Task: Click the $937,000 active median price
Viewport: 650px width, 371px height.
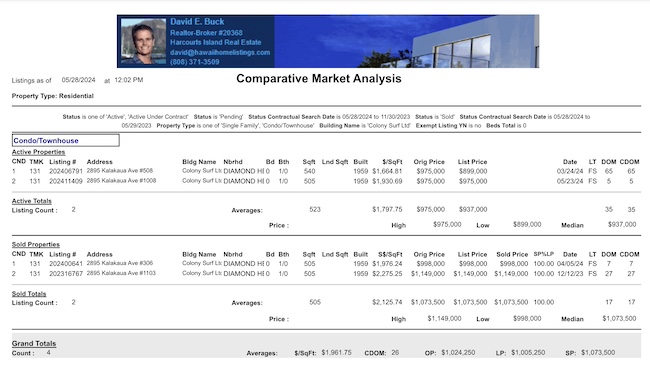Action: pyautogui.click(x=622, y=224)
